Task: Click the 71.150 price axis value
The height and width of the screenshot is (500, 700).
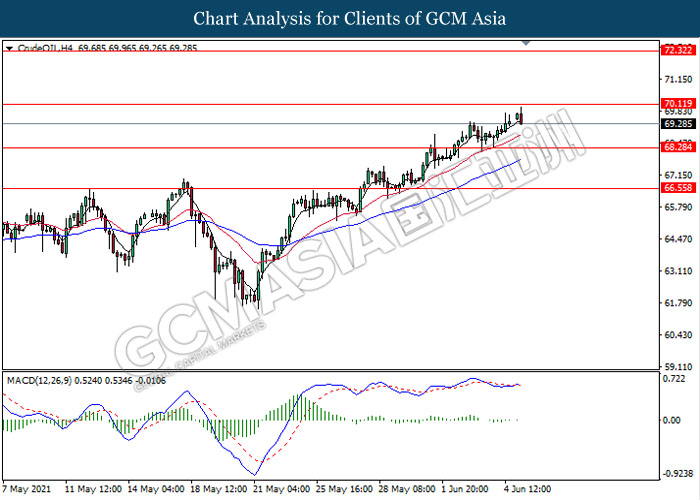Action: coord(678,79)
